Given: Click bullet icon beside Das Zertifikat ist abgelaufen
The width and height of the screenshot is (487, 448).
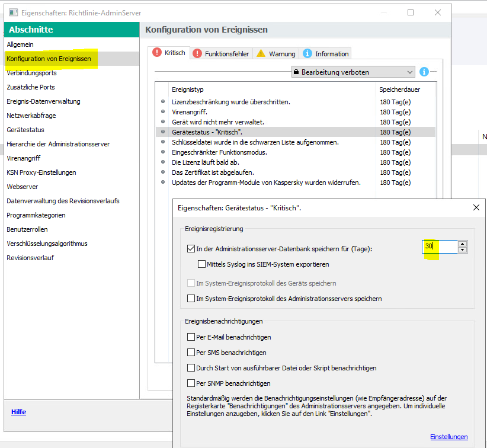Looking at the screenshot, I should pos(163,172).
